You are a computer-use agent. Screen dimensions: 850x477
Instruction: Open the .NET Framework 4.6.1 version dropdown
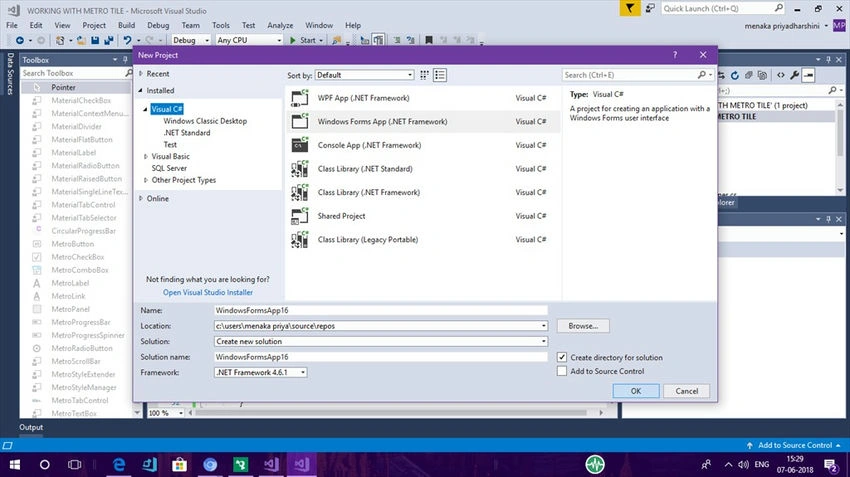pos(261,372)
